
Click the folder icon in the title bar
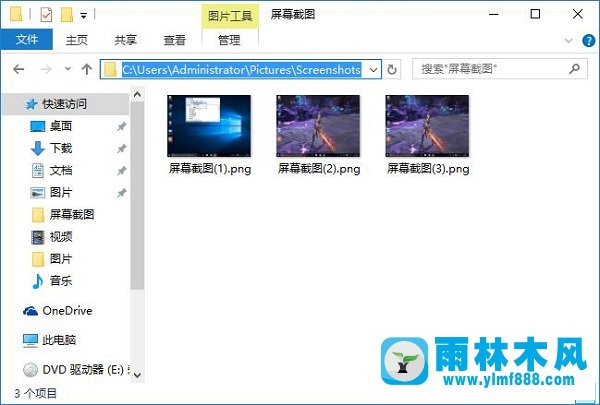pyautogui.click(x=16, y=14)
